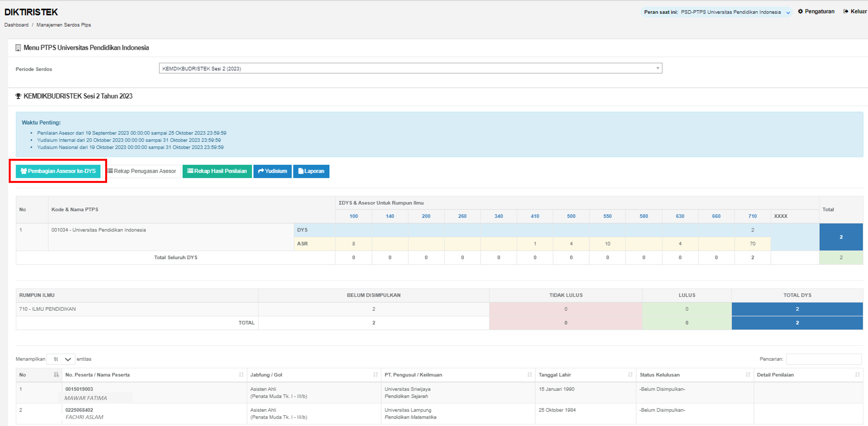Go to the Dashboard breadcrumb
The image size is (868, 426).
coord(16,25)
